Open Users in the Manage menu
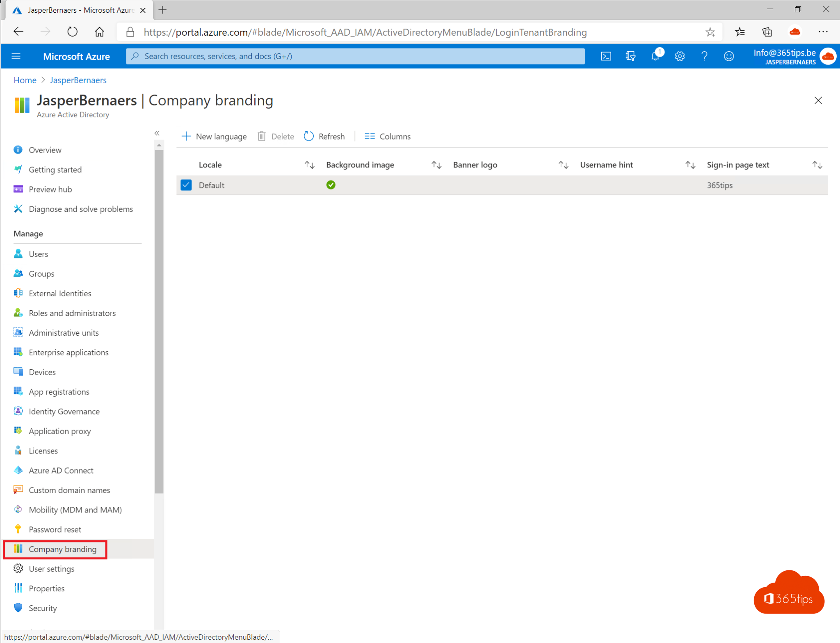 click(38, 254)
